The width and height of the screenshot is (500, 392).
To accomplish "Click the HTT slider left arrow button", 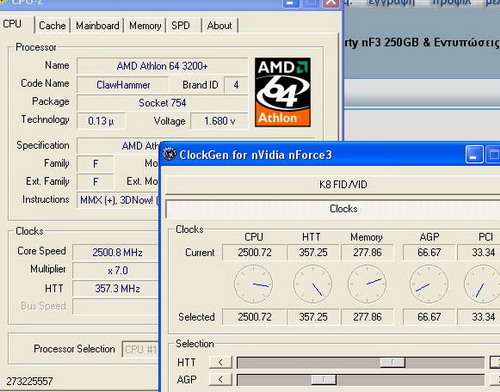I will [220, 362].
